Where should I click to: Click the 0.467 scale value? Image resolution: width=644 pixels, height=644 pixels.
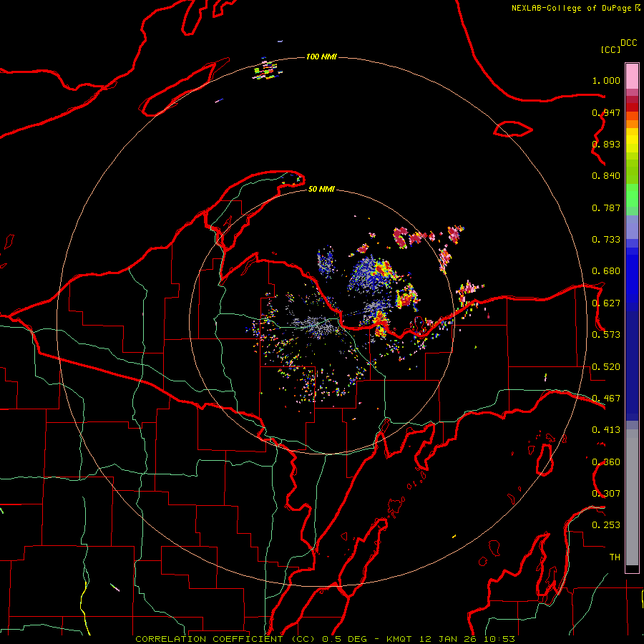(x=606, y=399)
